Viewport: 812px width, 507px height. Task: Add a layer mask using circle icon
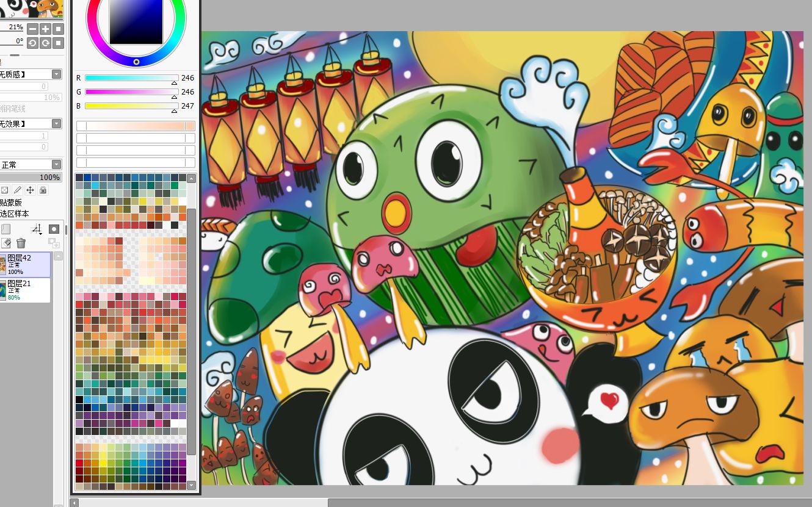point(54,229)
